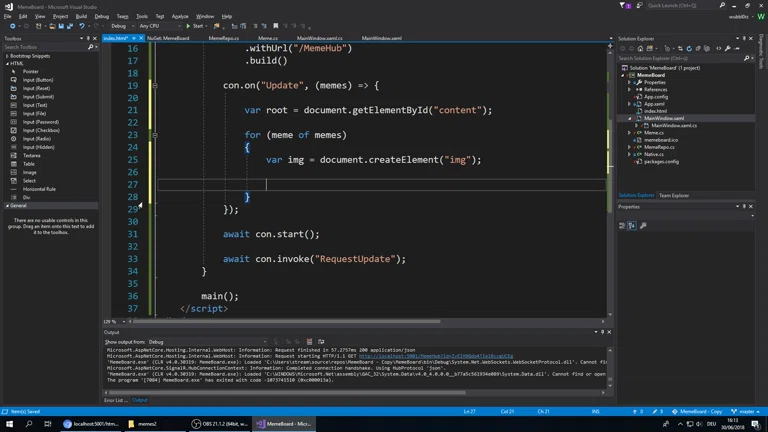
Task: Open the Any CPU platform dropdown
Action: [159, 26]
